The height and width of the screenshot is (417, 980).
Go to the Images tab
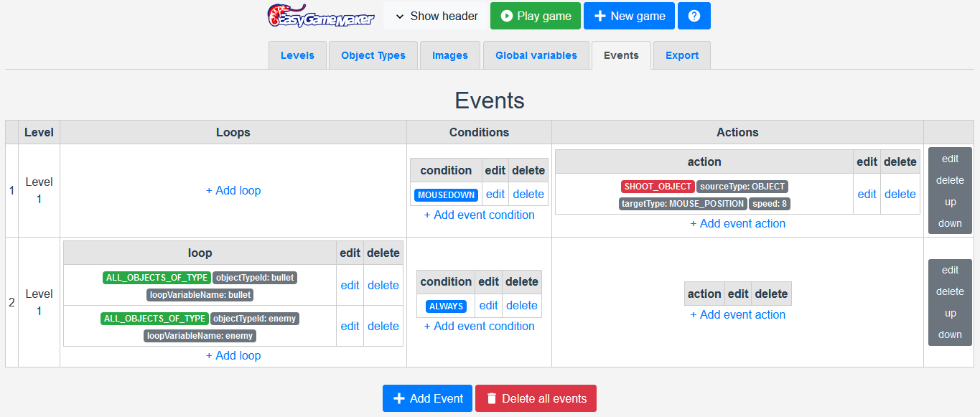450,55
